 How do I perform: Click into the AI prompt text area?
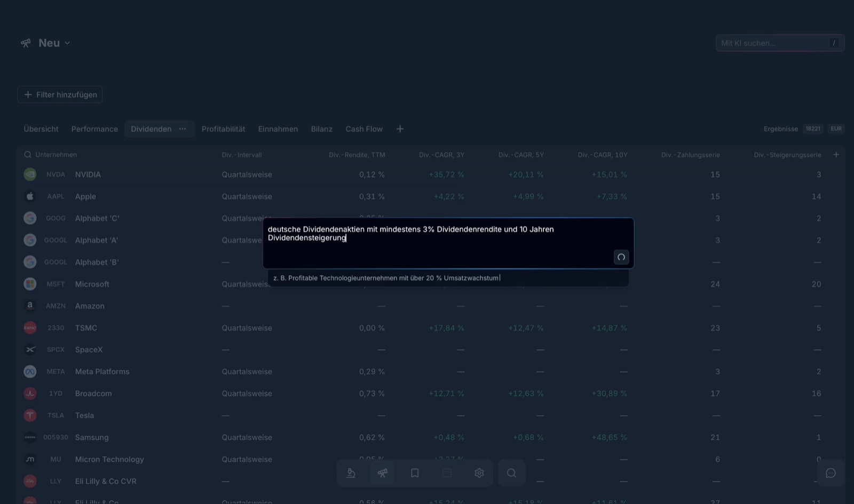(x=448, y=243)
